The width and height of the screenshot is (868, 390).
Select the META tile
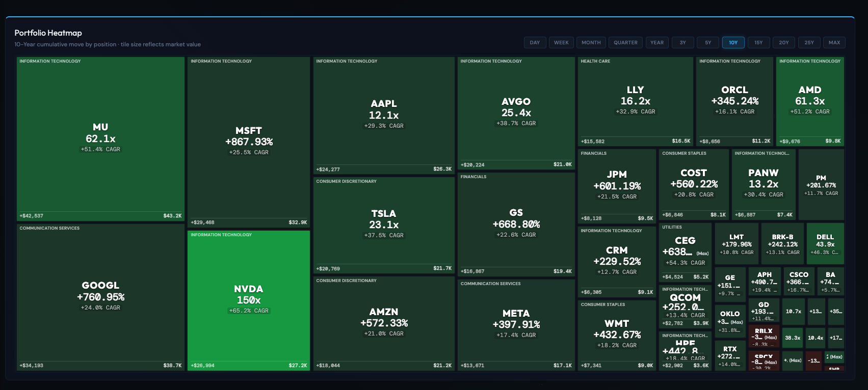(516, 325)
